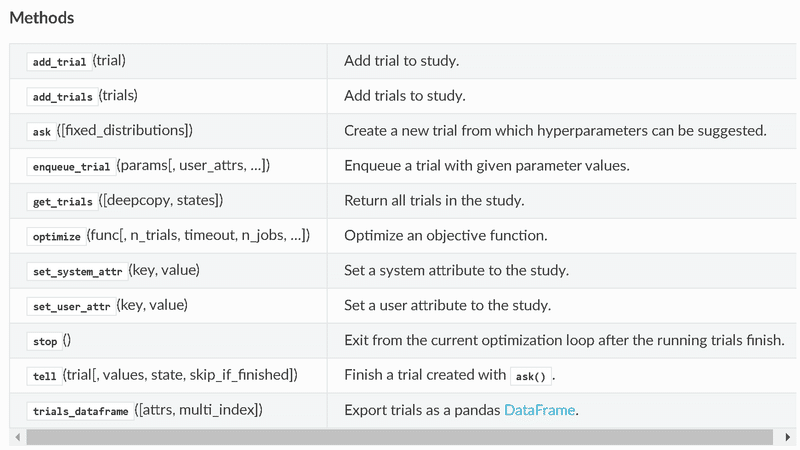Click the 'Optimize an objective function.' description

coord(445,236)
